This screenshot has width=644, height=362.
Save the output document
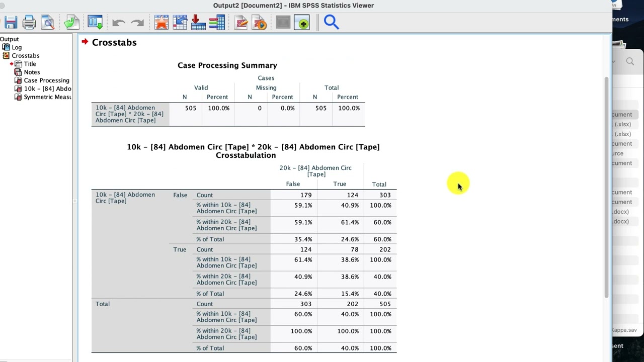coord(11,23)
